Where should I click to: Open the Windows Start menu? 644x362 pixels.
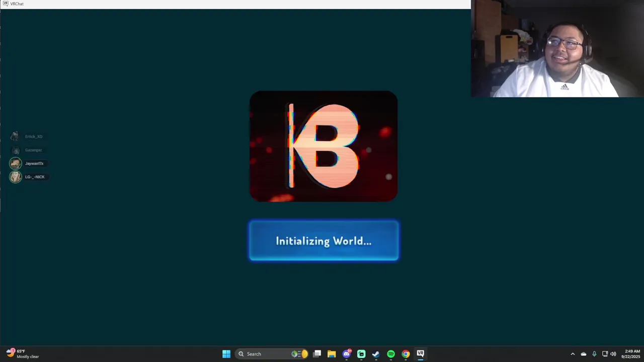coord(226,354)
